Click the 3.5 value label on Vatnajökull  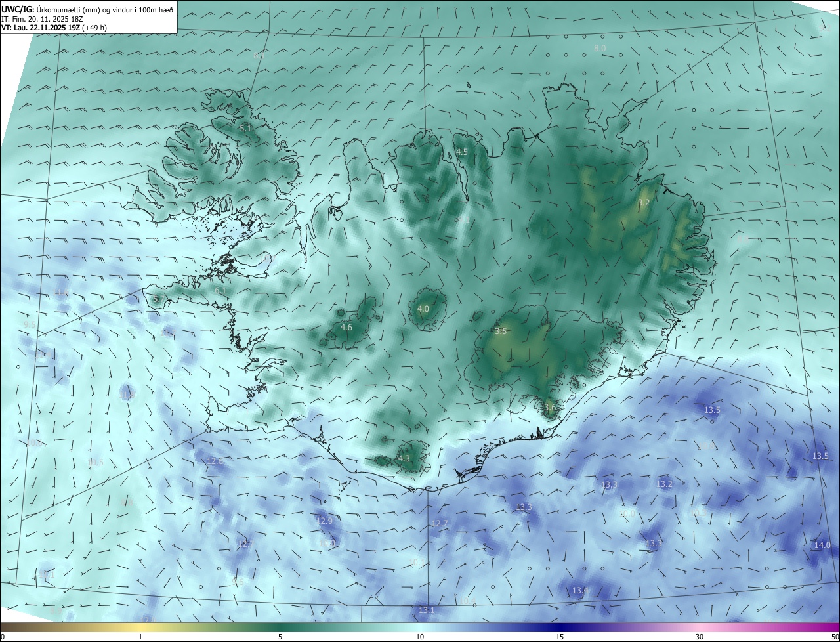click(501, 331)
